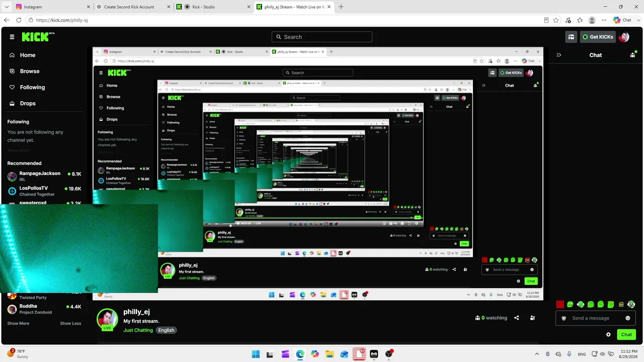This screenshot has width=644, height=362.
Task: Show hidden system tray icons
Action: pyautogui.click(x=537, y=354)
